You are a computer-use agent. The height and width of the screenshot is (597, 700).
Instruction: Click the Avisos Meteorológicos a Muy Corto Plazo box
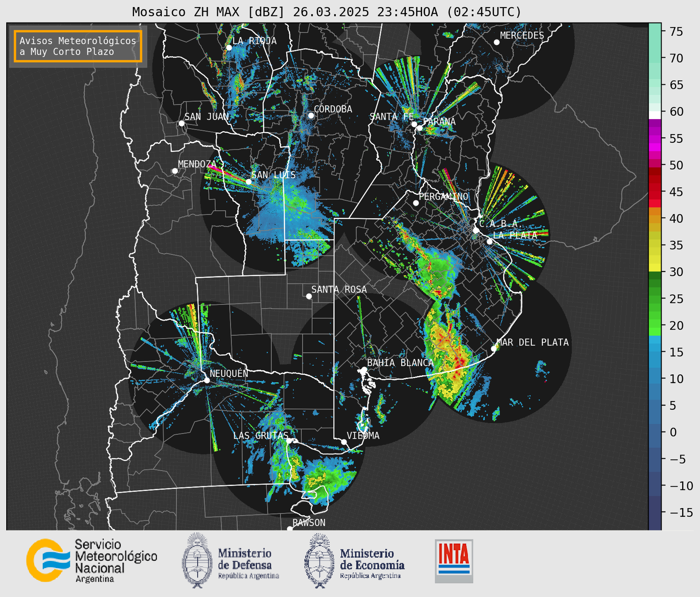click(x=78, y=46)
